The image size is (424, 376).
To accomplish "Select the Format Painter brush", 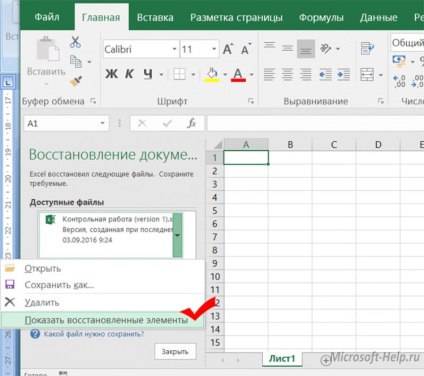I will [x=76, y=81].
